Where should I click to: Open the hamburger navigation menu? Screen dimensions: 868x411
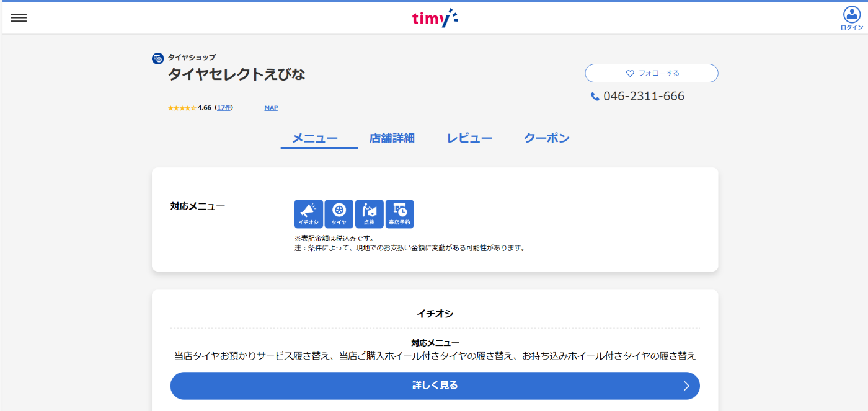pos(19,18)
